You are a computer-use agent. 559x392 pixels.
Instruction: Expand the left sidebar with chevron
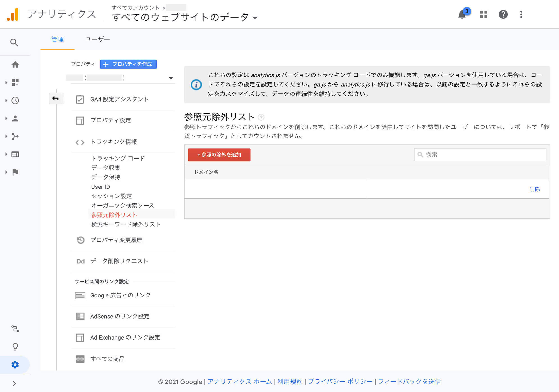(x=14, y=383)
